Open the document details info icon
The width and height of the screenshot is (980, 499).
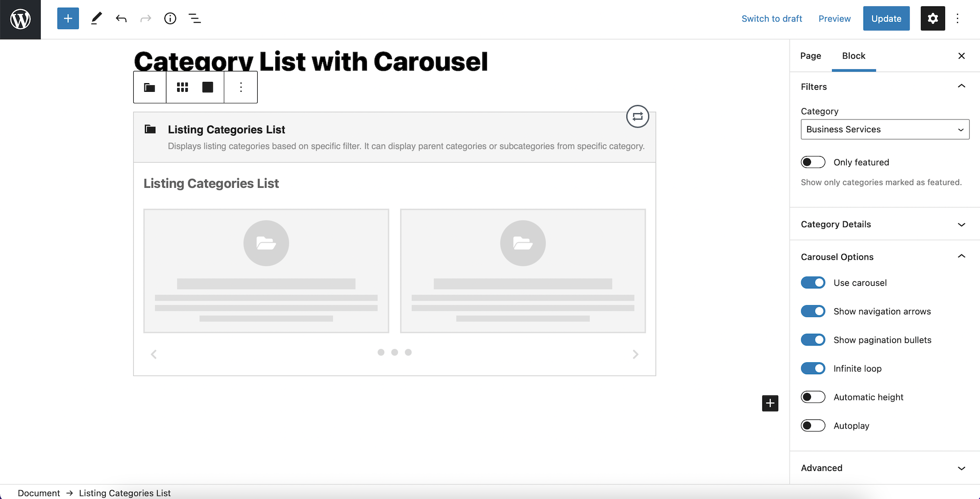170,19
